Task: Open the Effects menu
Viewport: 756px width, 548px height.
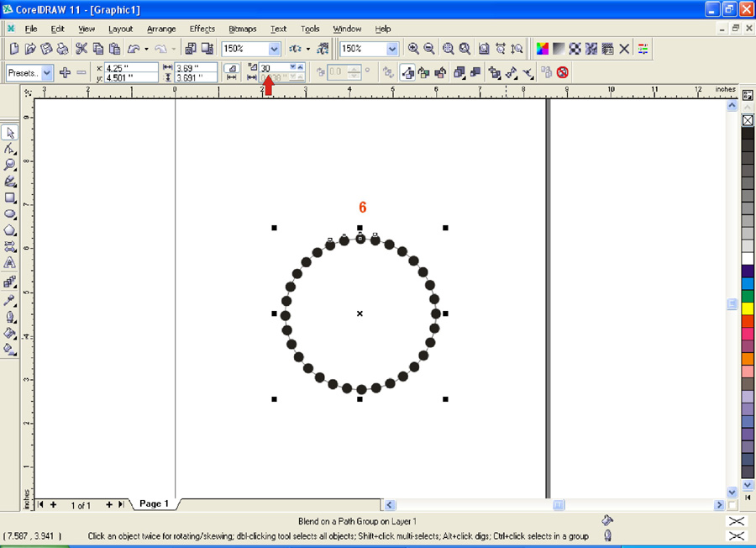Action: coord(202,29)
